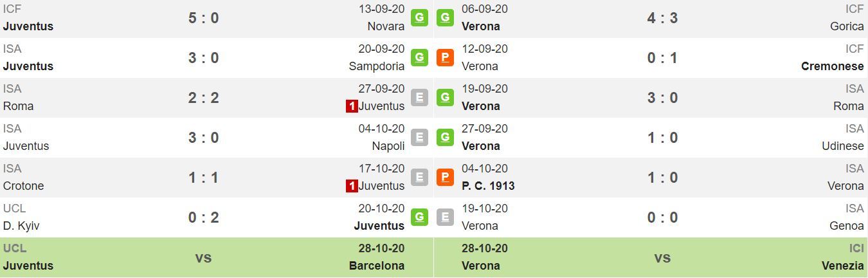The height and width of the screenshot is (278, 868).
Task: Click the green G badge beside Novara
Action: 419,17
